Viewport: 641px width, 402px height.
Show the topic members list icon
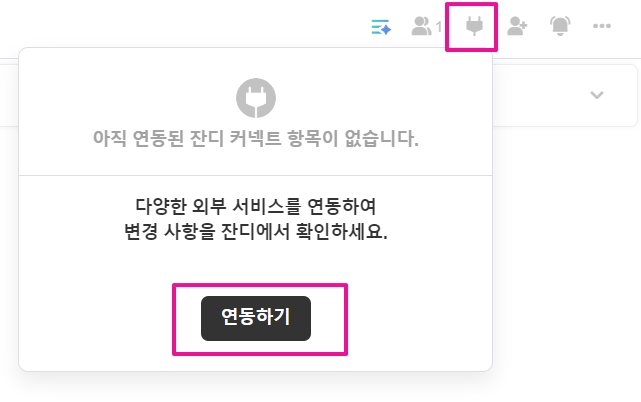pyautogui.click(x=422, y=27)
